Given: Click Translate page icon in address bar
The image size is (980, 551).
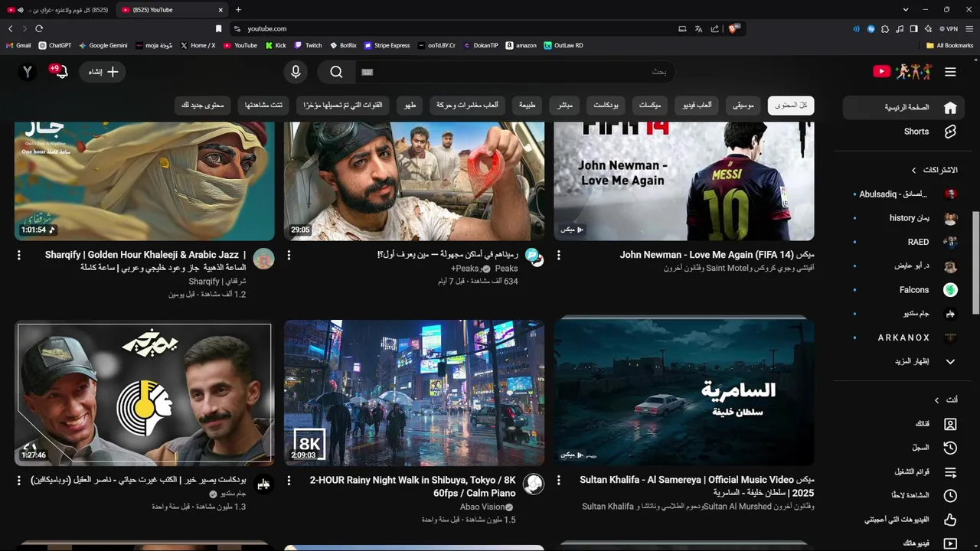Looking at the screenshot, I should pyautogui.click(x=698, y=28).
